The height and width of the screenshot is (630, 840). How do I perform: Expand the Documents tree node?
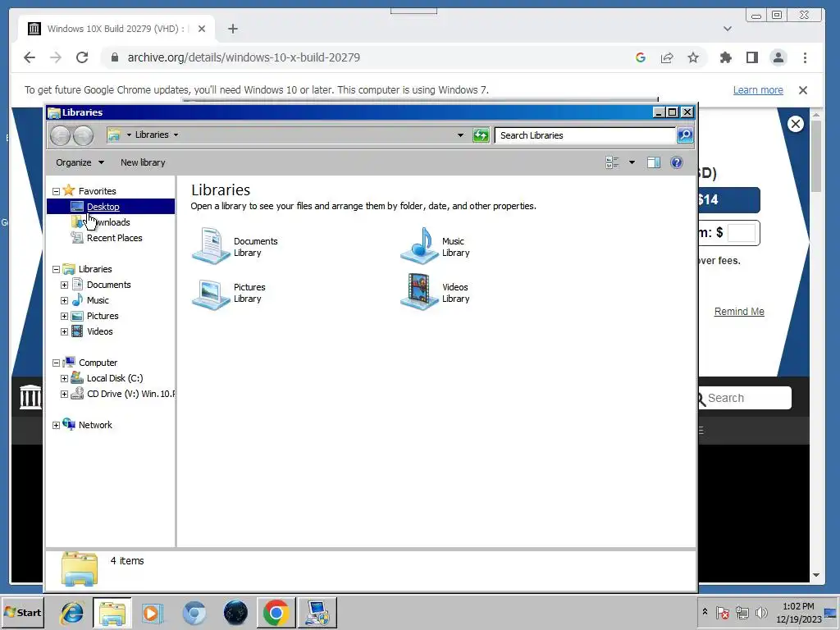(64, 285)
